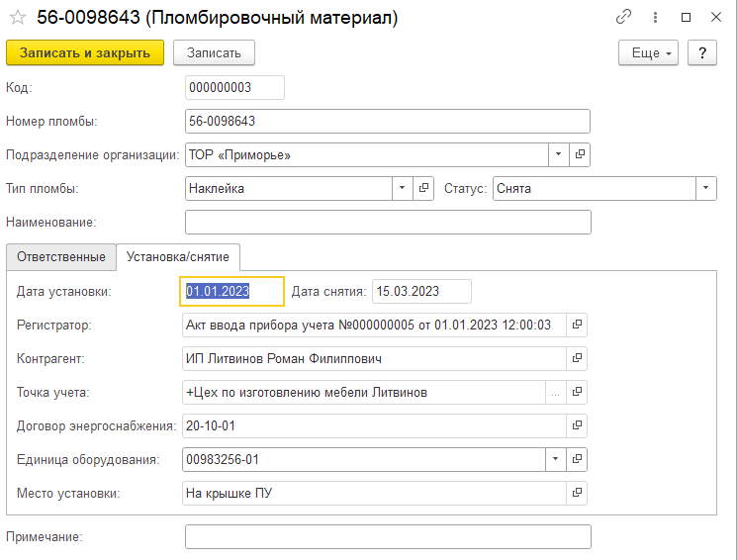Open linked Тип пломбы record
737x560 pixels.
click(x=424, y=188)
